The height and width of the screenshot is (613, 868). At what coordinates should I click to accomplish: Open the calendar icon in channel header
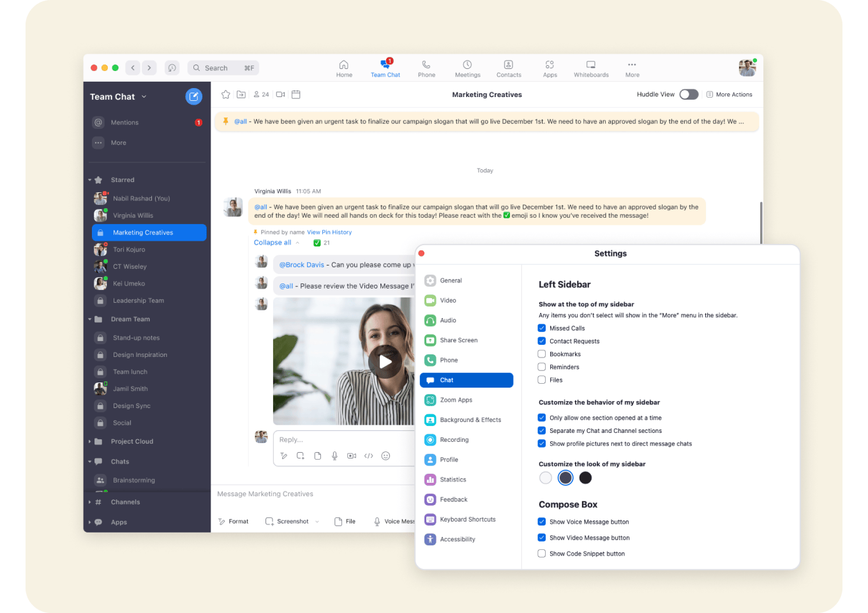pyautogui.click(x=296, y=95)
